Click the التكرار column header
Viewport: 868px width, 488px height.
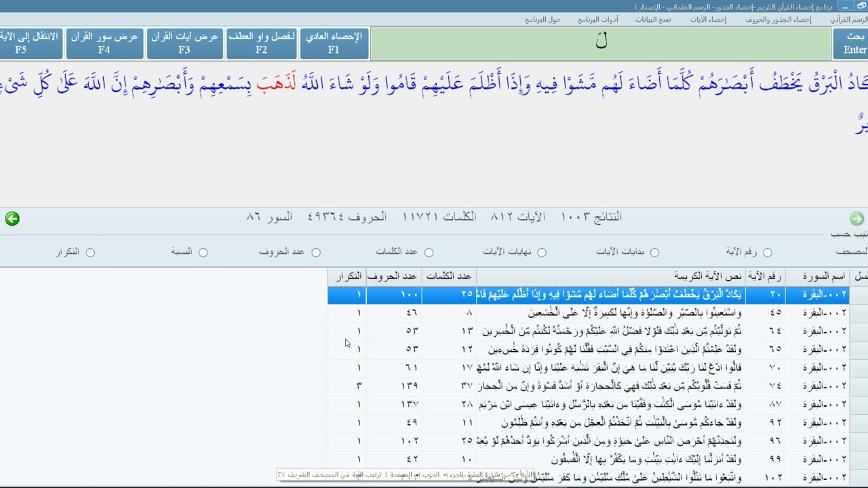(x=347, y=277)
